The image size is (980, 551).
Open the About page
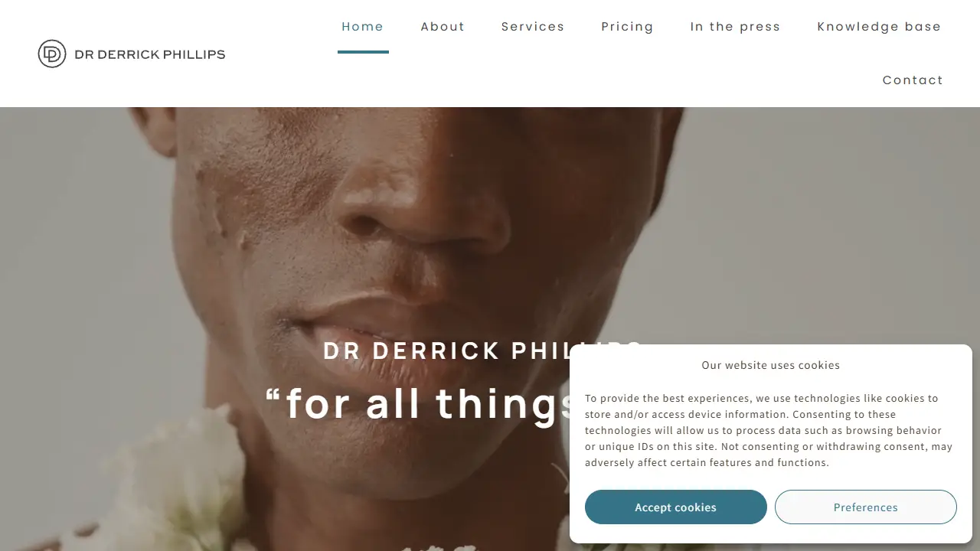tap(443, 27)
